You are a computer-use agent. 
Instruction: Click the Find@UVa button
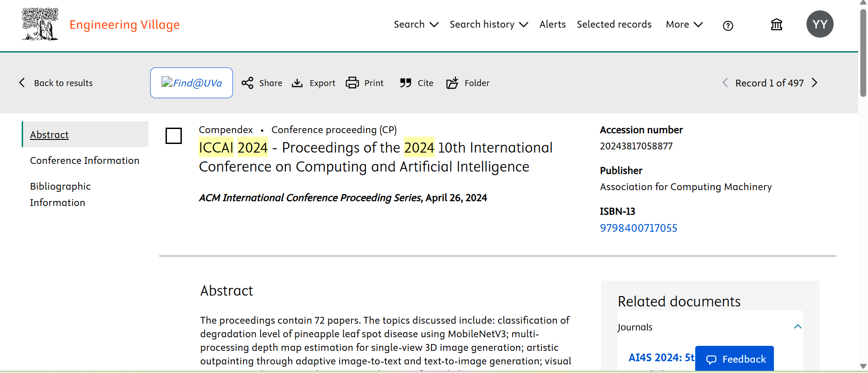click(191, 83)
